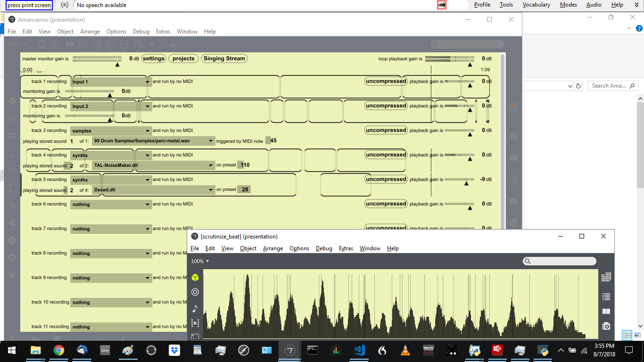The width and height of the screenshot is (644, 362).
Task: Click the red recording indicator near the speech bar
Action: coord(442,5)
